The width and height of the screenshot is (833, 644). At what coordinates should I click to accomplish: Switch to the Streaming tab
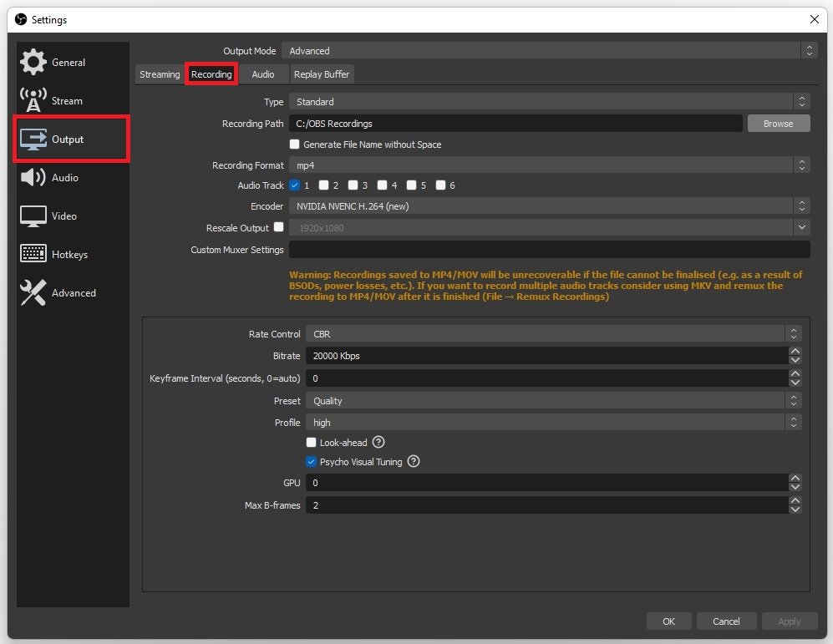[x=160, y=74]
